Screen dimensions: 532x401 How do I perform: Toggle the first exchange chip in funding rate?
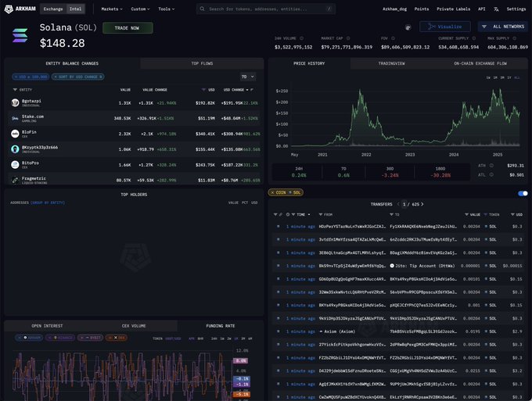pos(29,338)
